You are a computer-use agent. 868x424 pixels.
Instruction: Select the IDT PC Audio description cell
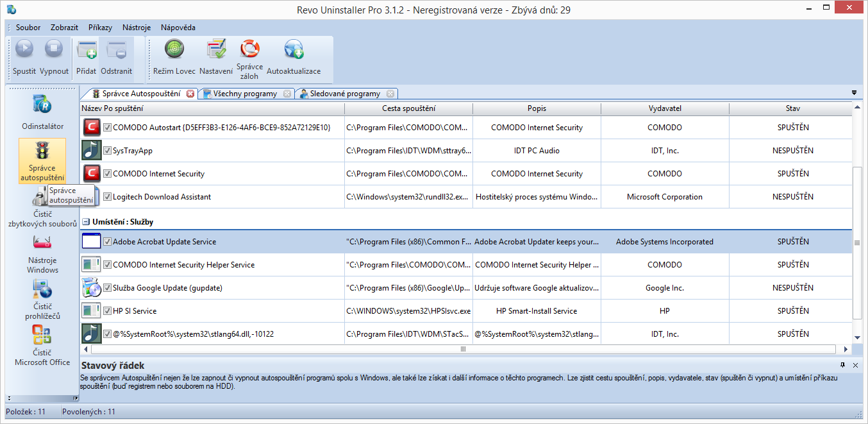537,151
